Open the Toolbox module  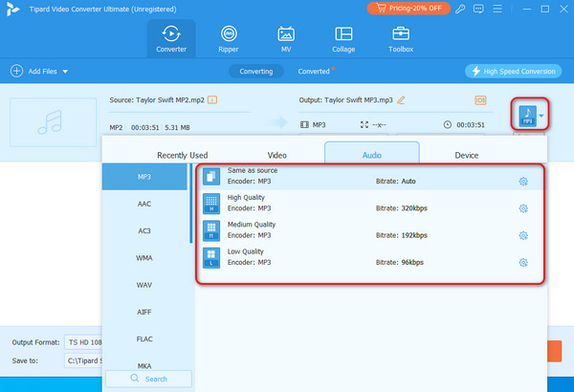click(401, 39)
